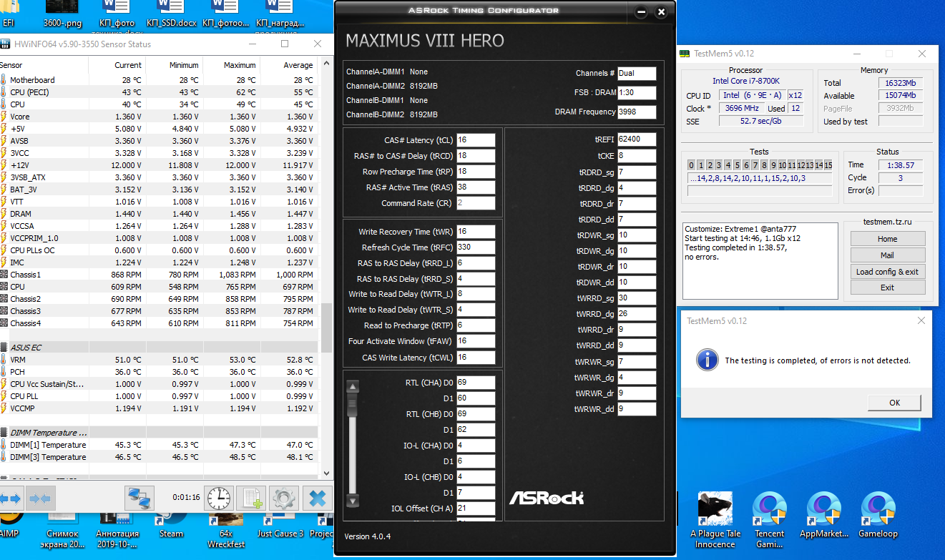Click the scroll up arrow in ASRock RTL panel
945x560 pixels.
[x=351, y=388]
